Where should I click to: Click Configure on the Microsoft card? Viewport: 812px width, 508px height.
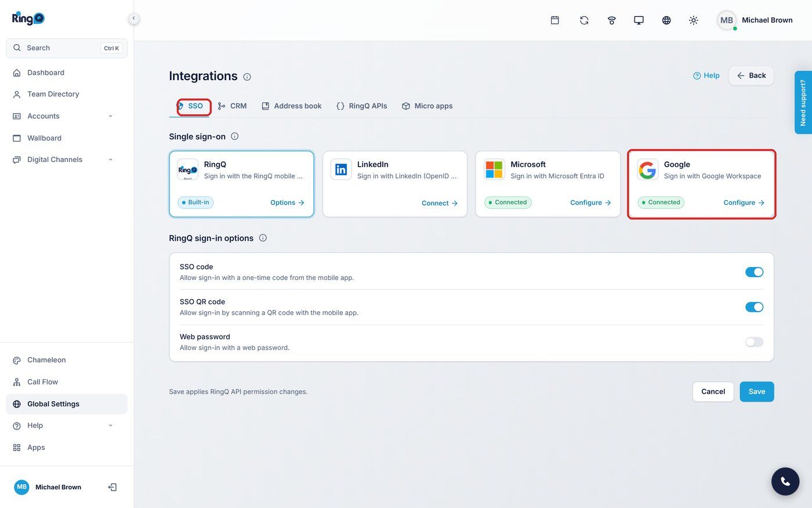point(590,203)
